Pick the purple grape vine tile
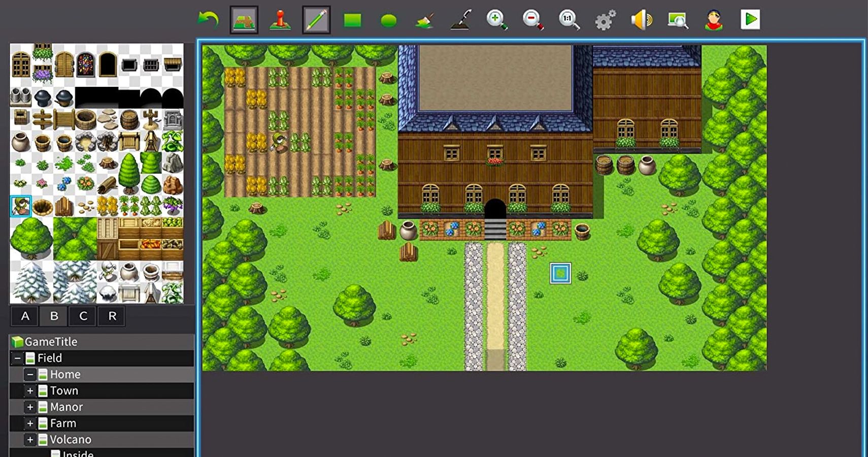This screenshot has height=457, width=868. pyautogui.click(x=173, y=206)
